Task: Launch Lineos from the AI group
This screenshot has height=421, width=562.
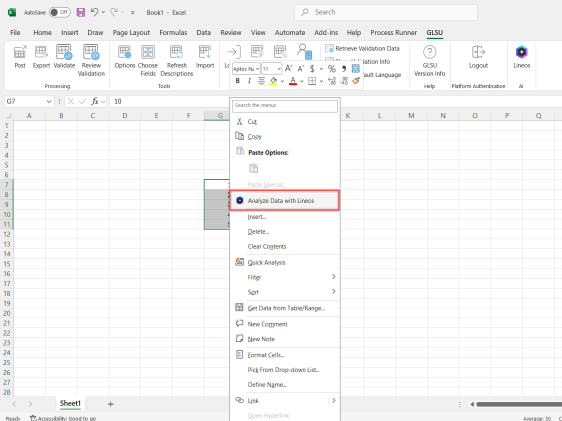Action: click(521, 56)
